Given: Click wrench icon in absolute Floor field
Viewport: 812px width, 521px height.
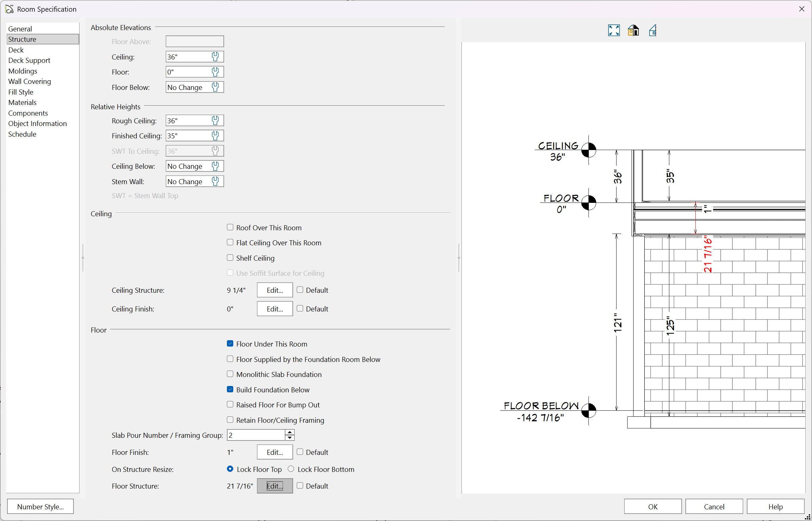Looking at the screenshot, I should coord(215,72).
